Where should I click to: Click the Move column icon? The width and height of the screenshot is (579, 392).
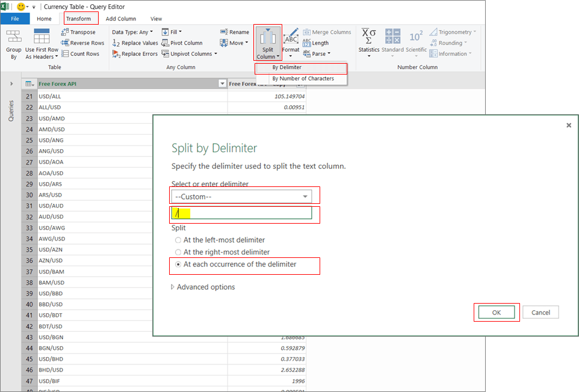(x=224, y=43)
